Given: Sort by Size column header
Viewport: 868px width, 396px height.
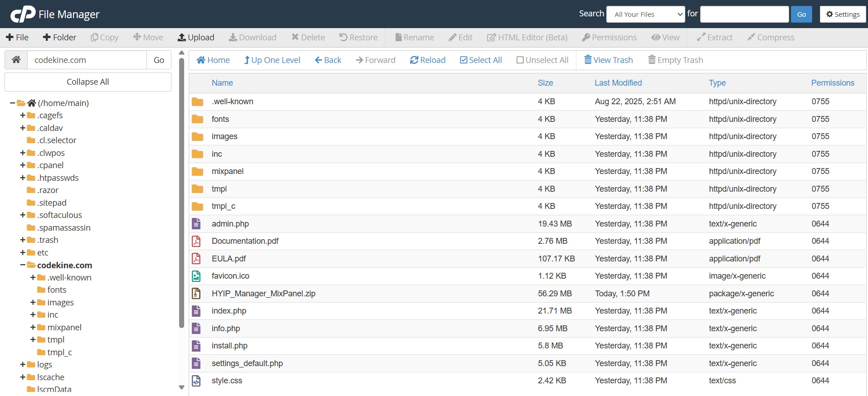Looking at the screenshot, I should pos(546,83).
